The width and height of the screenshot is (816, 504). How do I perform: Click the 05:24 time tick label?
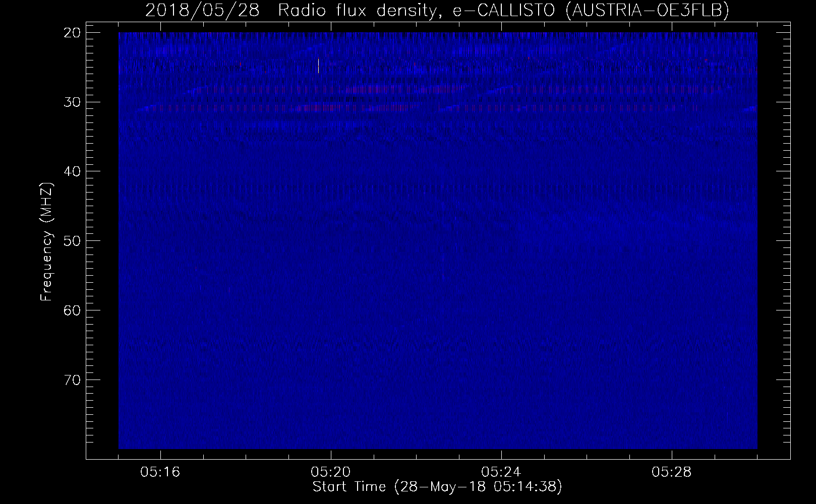[x=501, y=472]
